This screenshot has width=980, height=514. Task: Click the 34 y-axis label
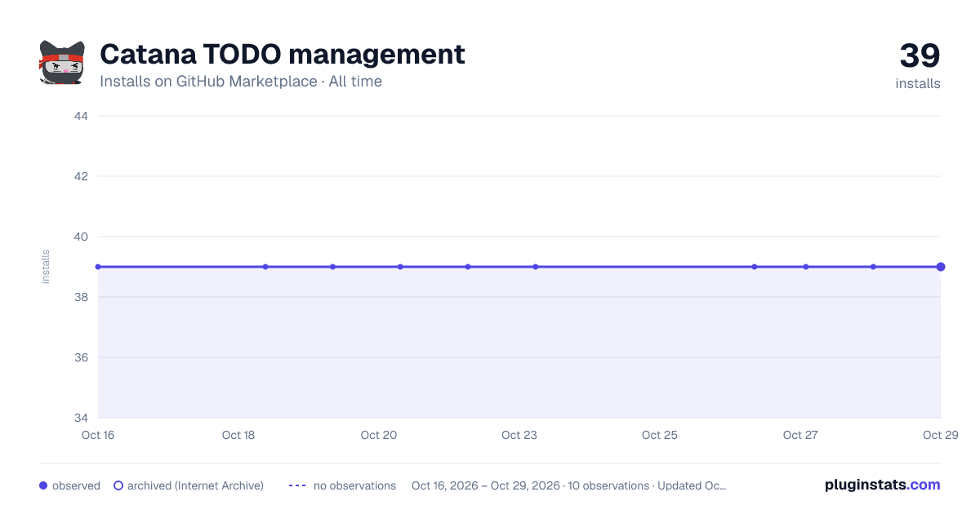click(x=81, y=418)
